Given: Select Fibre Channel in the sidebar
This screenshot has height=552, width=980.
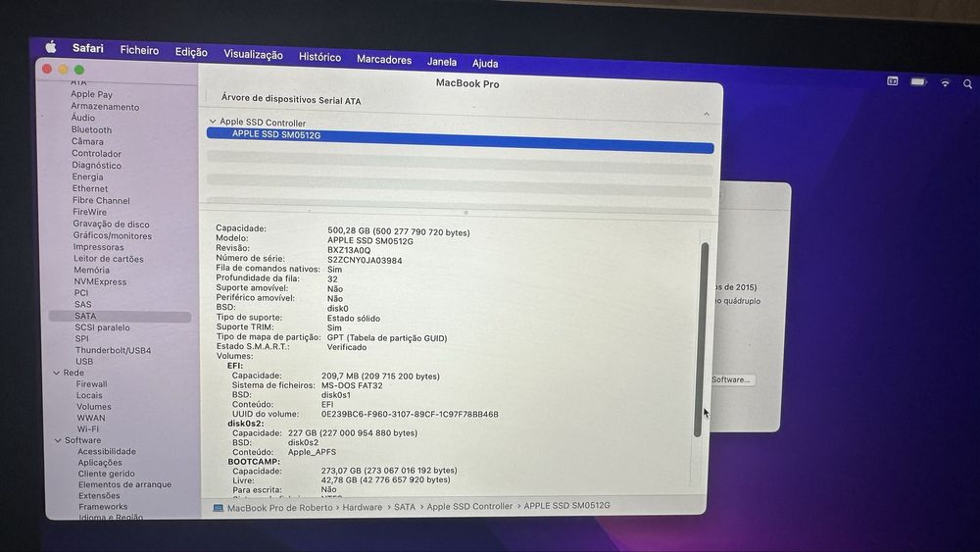Looking at the screenshot, I should [x=101, y=200].
